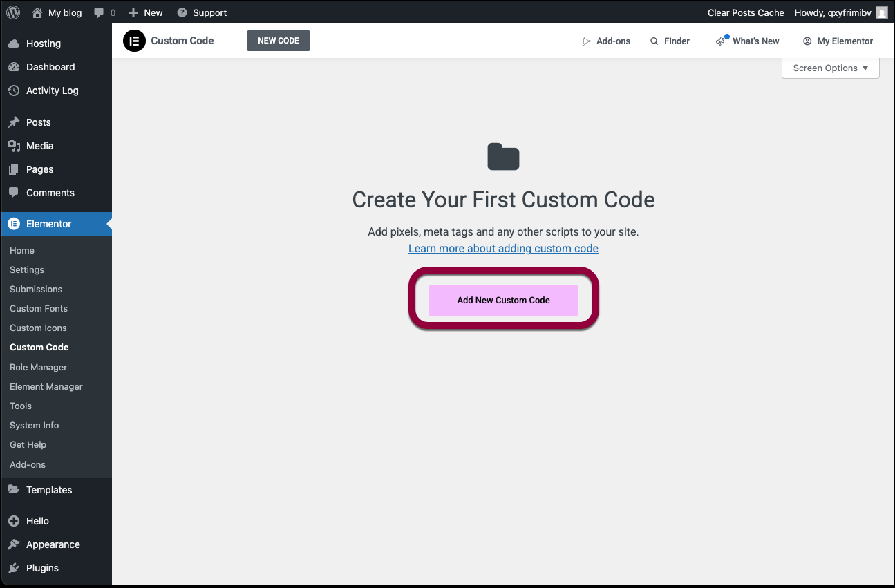Click Clear Posts Cache in admin bar

tap(746, 12)
